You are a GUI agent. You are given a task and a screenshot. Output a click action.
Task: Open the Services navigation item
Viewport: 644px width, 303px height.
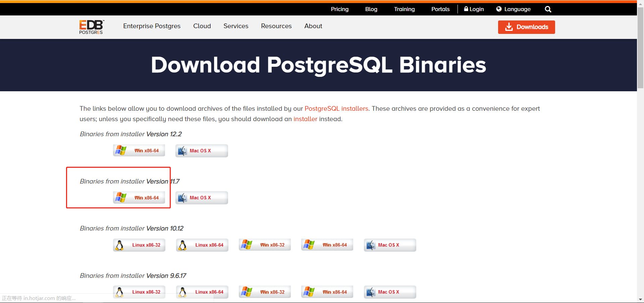[236, 26]
